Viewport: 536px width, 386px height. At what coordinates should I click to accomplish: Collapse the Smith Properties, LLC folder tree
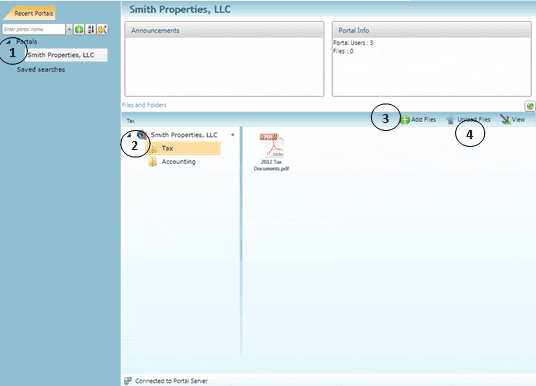coord(129,135)
